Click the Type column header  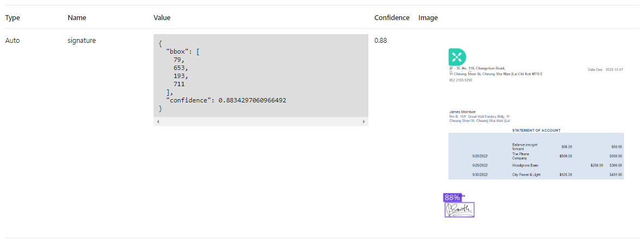[12, 18]
